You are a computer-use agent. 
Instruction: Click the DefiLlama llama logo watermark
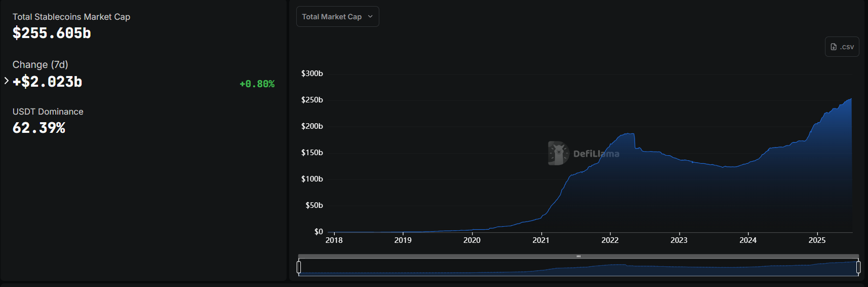pyautogui.click(x=558, y=153)
